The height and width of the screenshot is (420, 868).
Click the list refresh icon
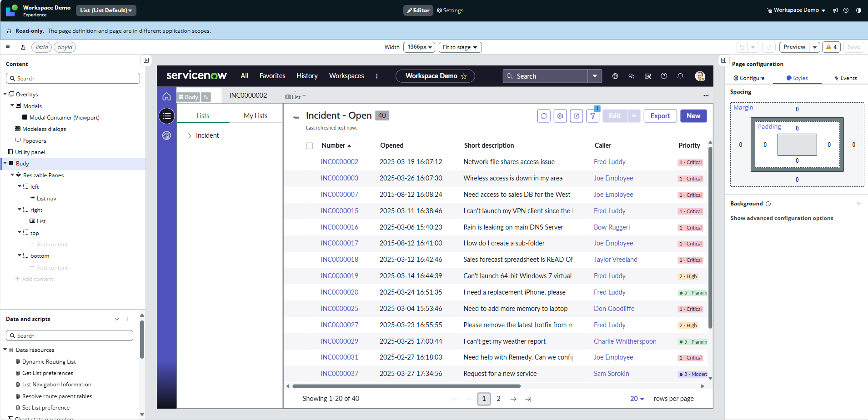pos(544,116)
